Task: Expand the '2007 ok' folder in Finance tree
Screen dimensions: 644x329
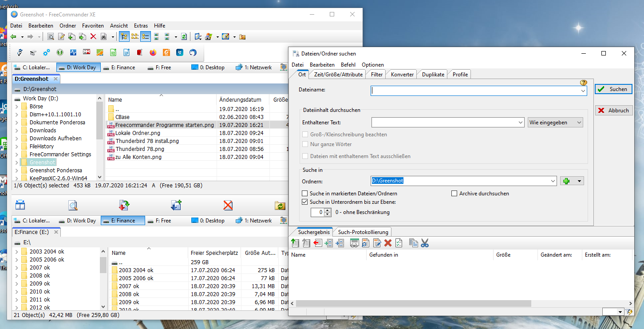Action: [17, 268]
